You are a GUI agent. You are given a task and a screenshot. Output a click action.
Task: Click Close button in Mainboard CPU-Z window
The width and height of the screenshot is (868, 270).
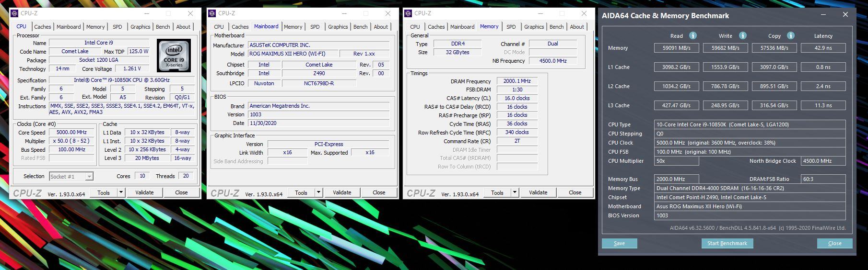(379, 192)
